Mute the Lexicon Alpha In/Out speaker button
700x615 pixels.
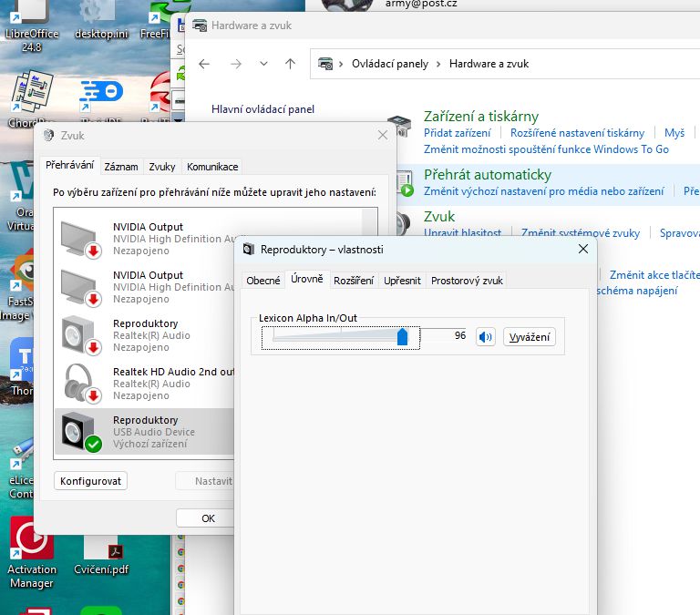[485, 336]
